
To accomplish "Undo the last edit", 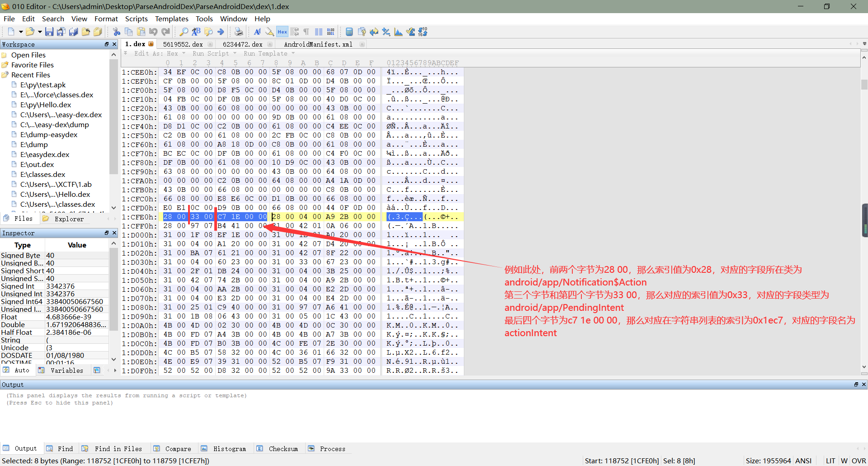I will click(x=153, y=32).
